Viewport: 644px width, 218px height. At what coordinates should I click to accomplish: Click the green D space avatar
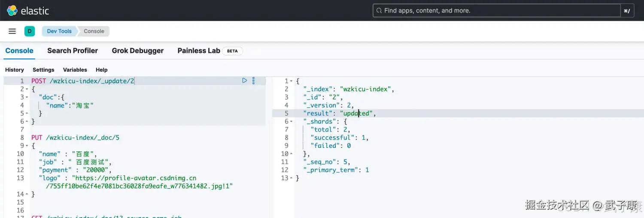point(30,31)
